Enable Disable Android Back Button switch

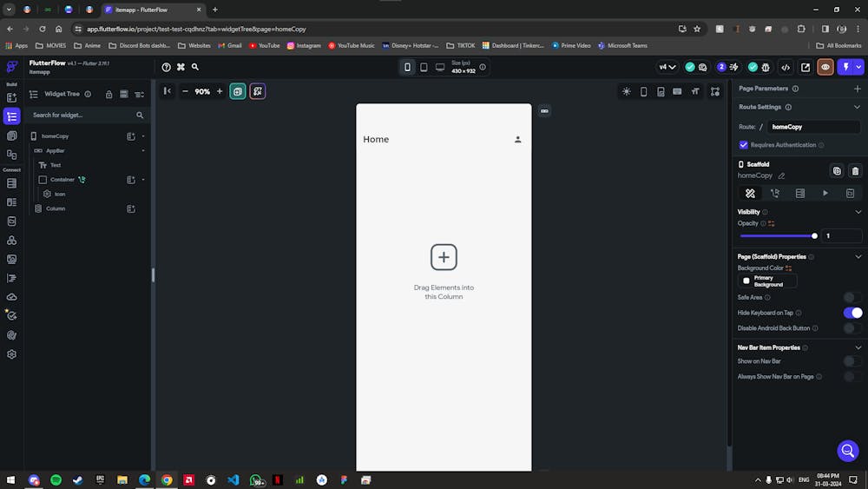[852, 327]
